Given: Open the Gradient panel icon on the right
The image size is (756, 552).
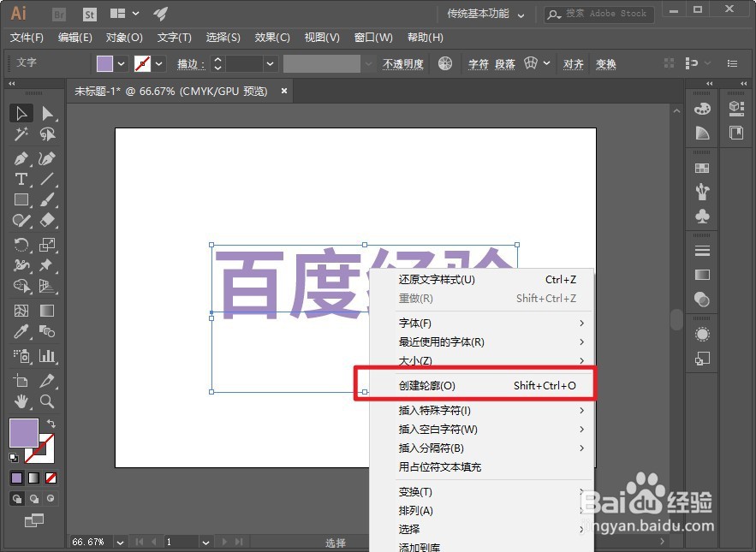Looking at the screenshot, I should pyautogui.click(x=702, y=275).
